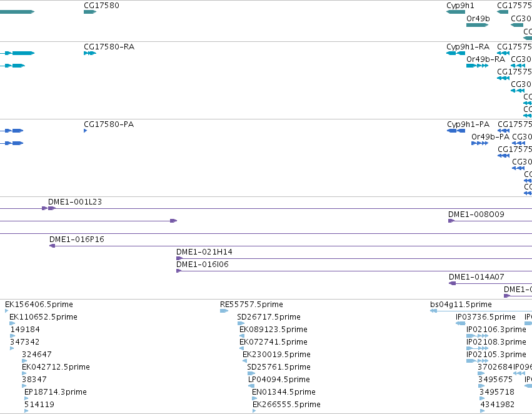Select the DME1-008O09 start marker

[x=451, y=221]
